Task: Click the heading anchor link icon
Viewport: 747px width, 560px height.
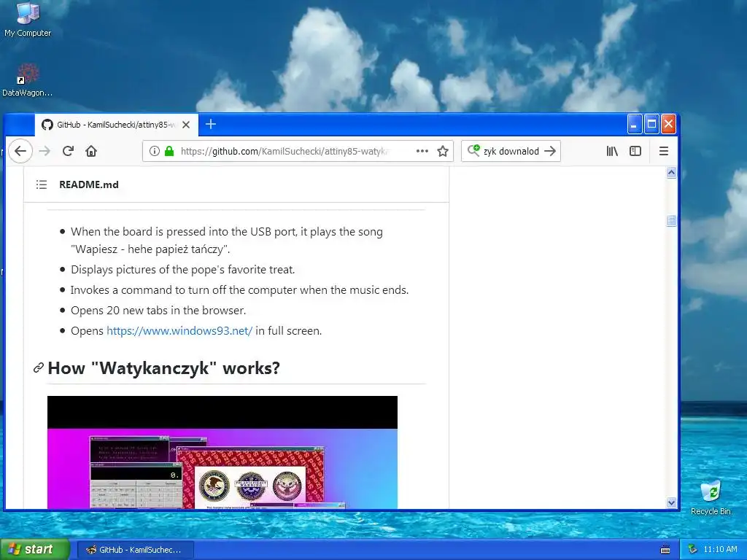Action: (39, 367)
